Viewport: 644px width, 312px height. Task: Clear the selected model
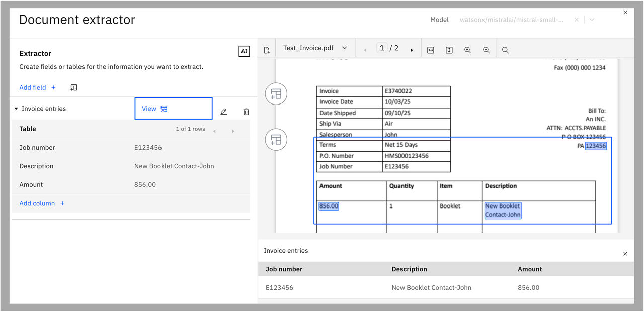[x=577, y=20]
